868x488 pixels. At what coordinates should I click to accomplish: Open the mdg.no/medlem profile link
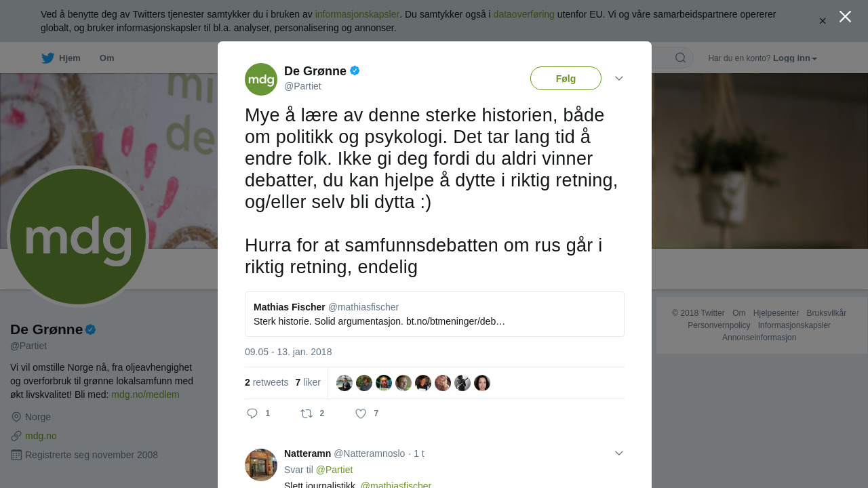pyautogui.click(x=145, y=394)
